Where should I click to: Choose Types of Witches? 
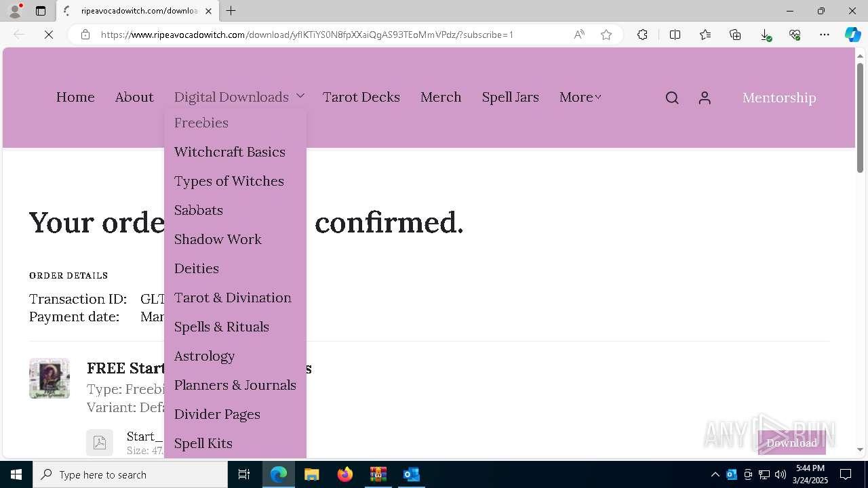pos(229,181)
